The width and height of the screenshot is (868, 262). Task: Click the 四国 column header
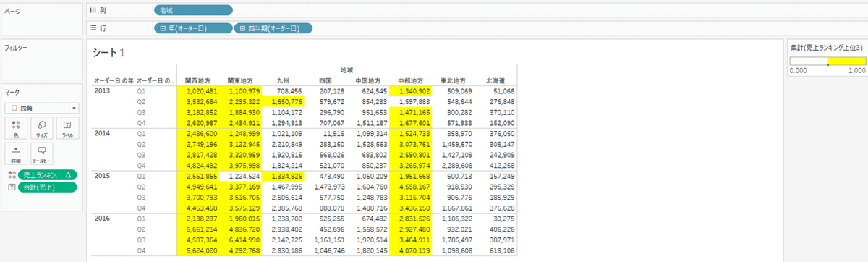click(x=325, y=80)
